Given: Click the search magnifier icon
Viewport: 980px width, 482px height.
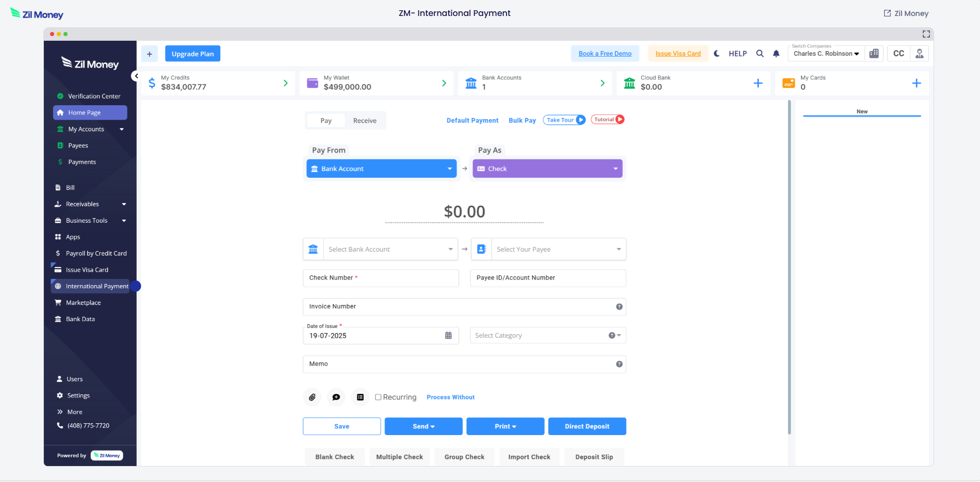Looking at the screenshot, I should (x=760, y=54).
